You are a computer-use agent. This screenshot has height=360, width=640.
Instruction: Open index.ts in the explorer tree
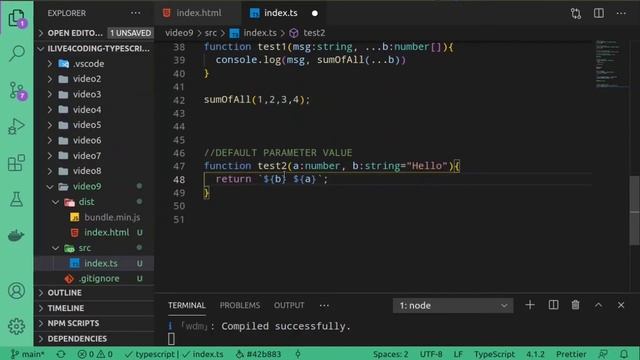[94, 263]
